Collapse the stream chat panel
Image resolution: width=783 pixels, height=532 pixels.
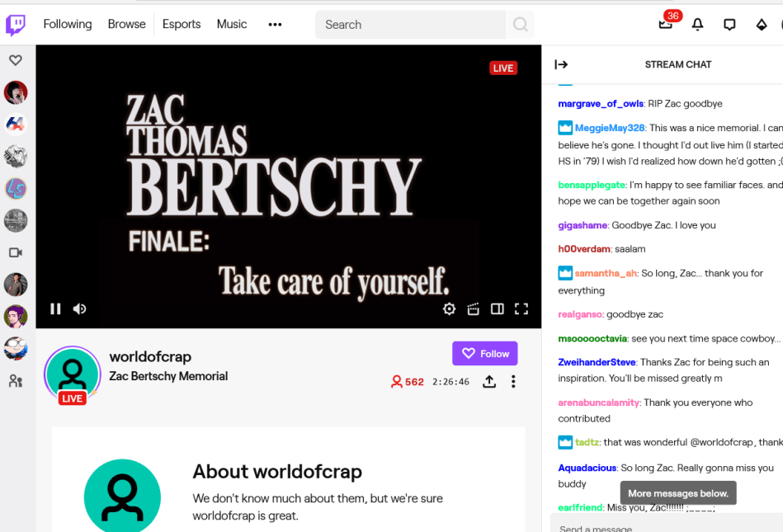(x=561, y=64)
